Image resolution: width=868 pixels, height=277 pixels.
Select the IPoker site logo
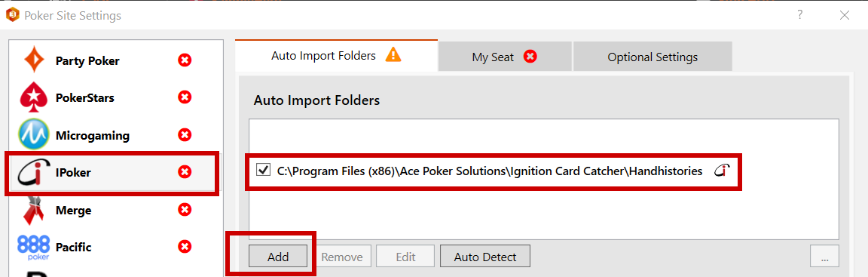tap(34, 172)
